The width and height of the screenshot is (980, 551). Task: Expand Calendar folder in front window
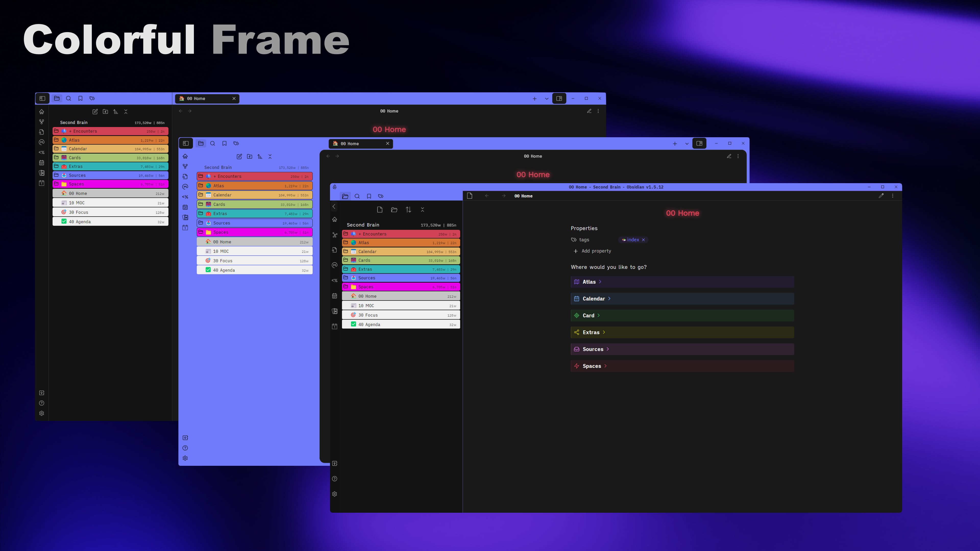401,251
